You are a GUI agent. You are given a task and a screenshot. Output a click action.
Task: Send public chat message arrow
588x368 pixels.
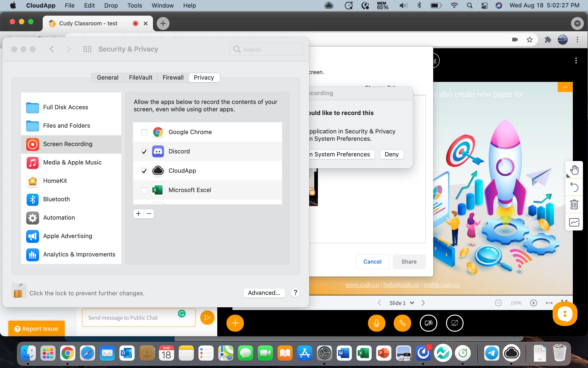207,317
